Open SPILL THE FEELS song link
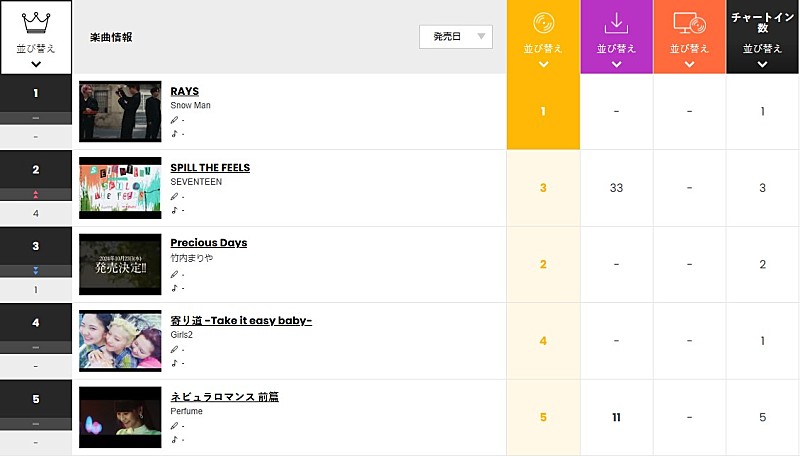Screen dimensions: 800x456 (210, 167)
